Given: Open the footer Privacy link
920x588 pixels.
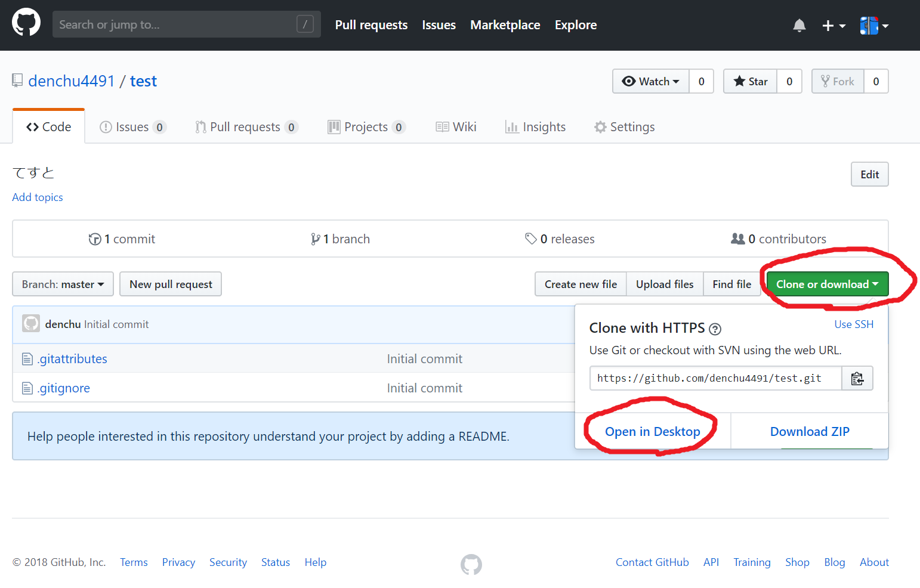Looking at the screenshot, I should (178, 562).
